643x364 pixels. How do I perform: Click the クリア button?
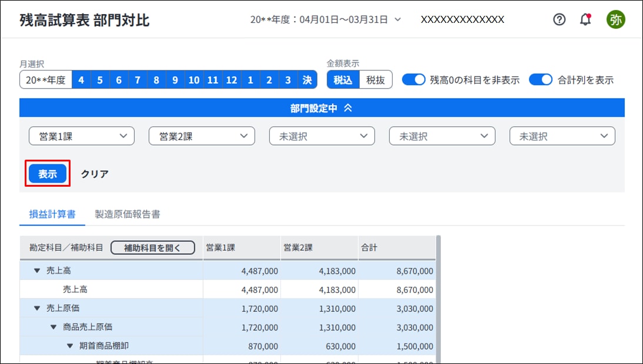(95, 174)
